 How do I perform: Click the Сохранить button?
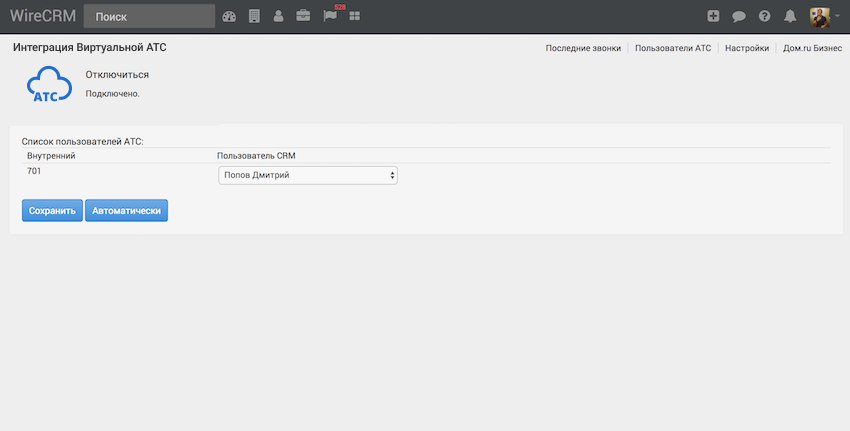[52, 211]
